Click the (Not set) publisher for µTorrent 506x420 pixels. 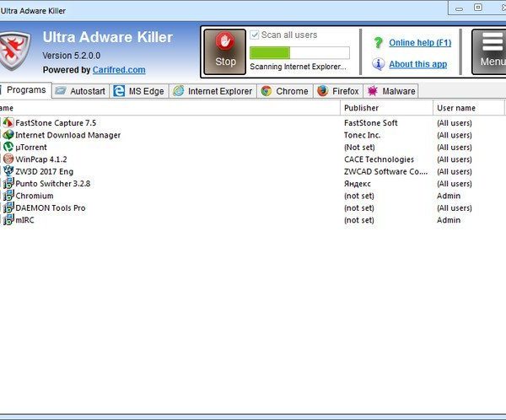coord(359,148)
